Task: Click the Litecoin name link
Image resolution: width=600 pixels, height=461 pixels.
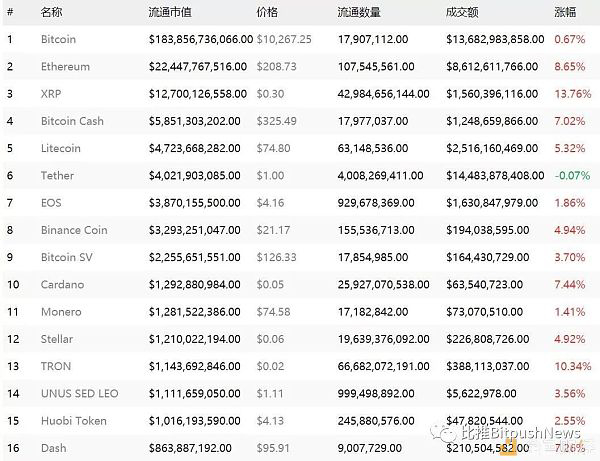Action: [61, 148]
